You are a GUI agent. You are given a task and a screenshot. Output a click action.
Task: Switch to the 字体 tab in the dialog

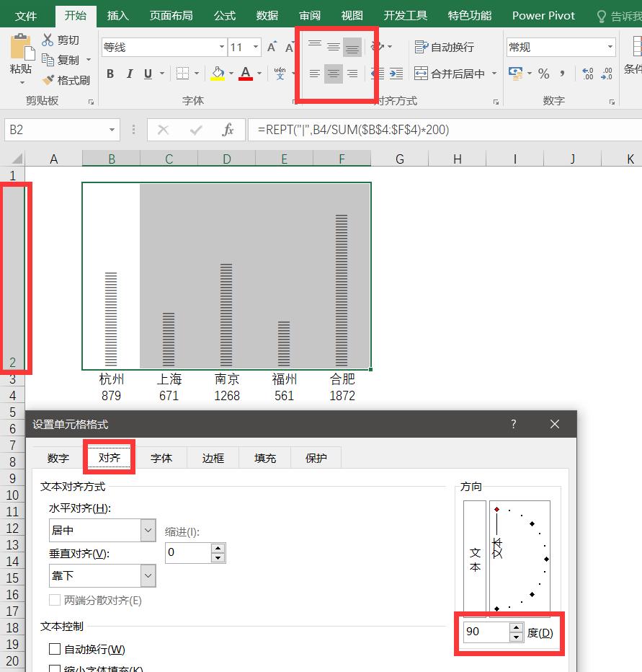[161, 457]
